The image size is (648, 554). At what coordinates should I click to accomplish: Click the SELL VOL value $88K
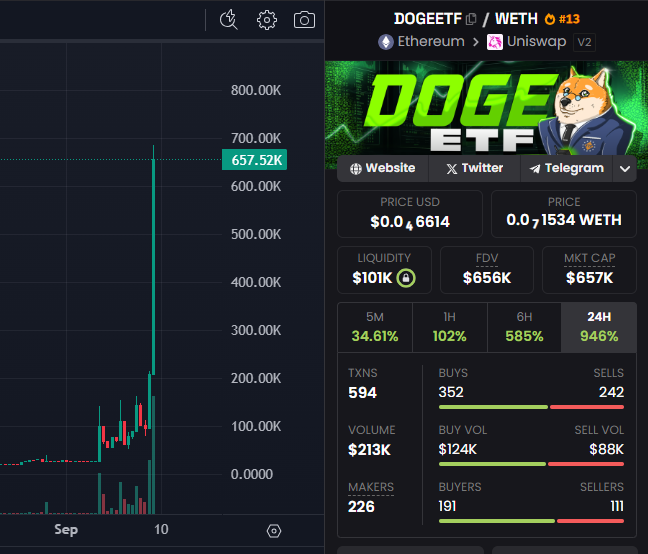[606, 449]
